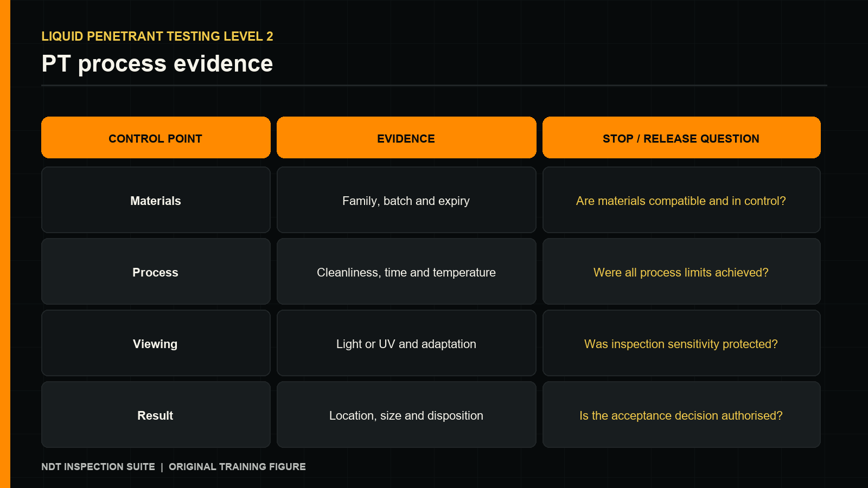Click the 'NDT INSPECTION SUITE' footer text
The height and width of the screenshot is (488, 868).
tap(98, 467)
